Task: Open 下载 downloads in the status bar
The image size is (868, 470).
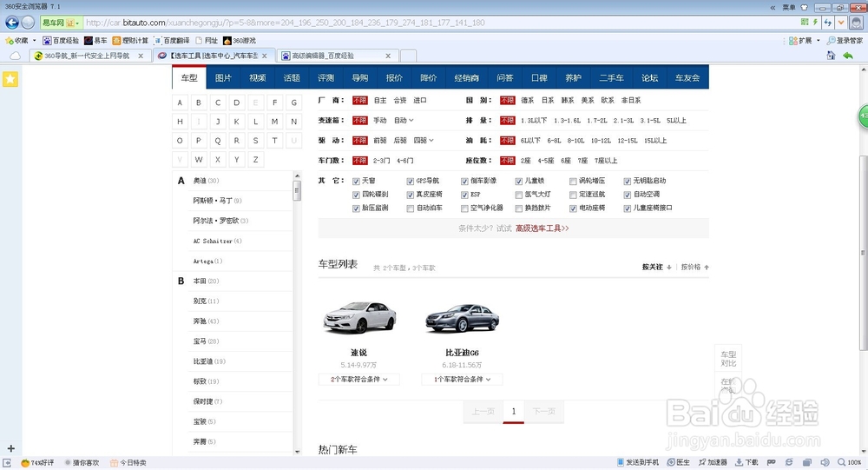Action: pyautogui.click(x=746, y=462)
